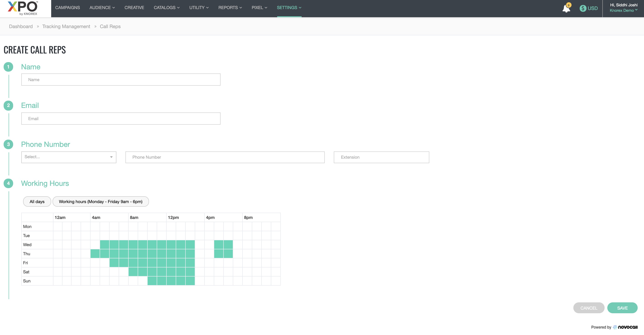Toggle the Sunday 12pm selected hour cell
Screen dimensions: 644x335
(x=171, y=281)
